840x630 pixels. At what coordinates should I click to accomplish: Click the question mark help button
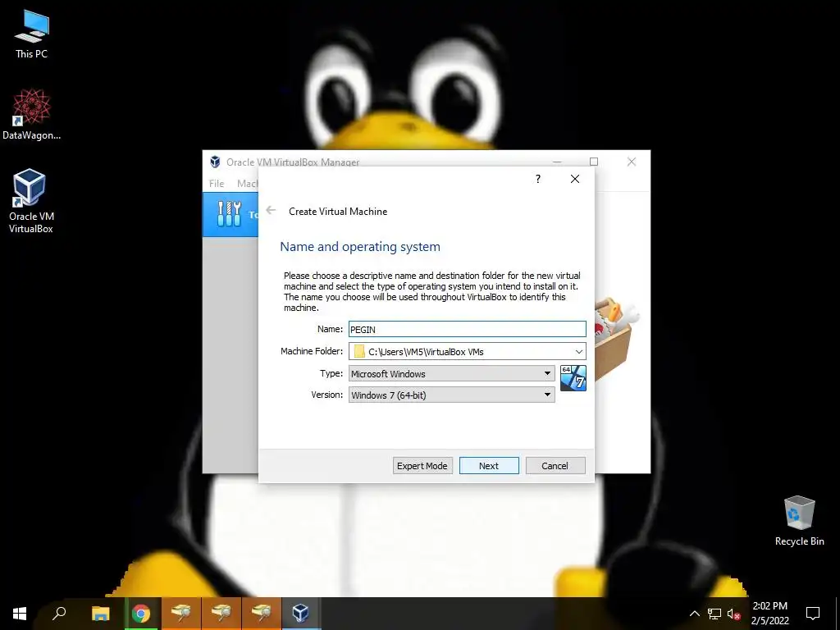(x=538, y=179)
